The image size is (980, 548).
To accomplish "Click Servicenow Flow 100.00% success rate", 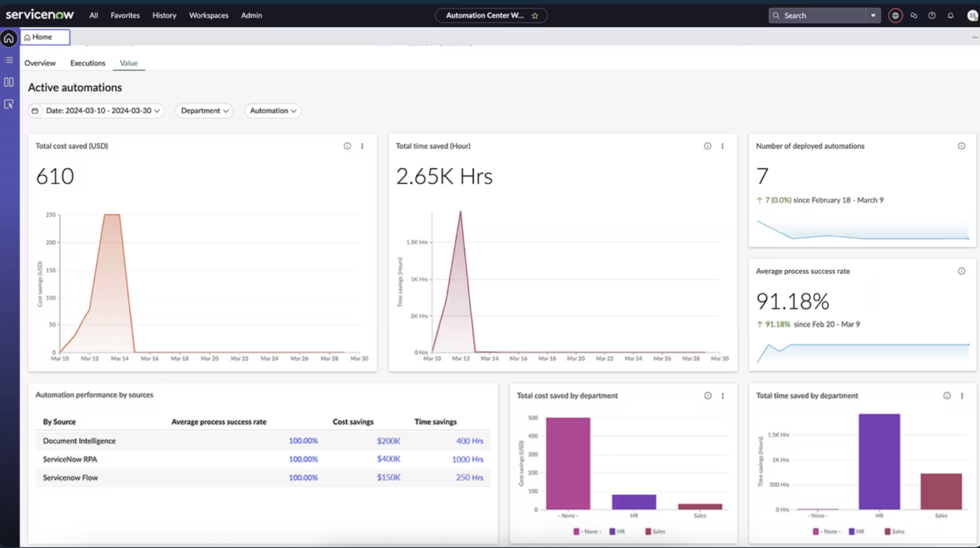I will coord(303,477).
